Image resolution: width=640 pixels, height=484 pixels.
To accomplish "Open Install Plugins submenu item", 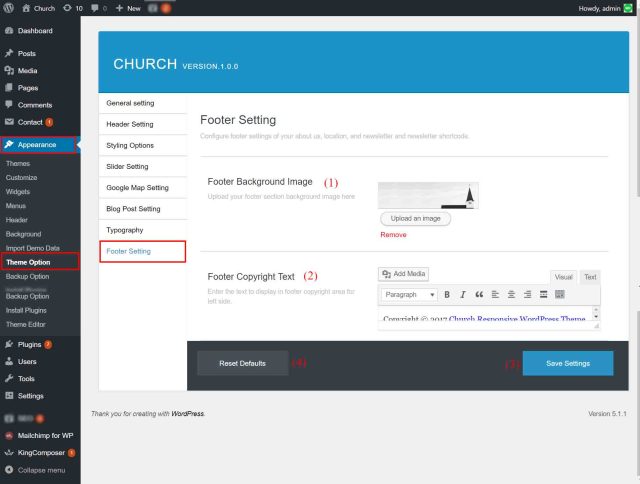I will (26, 311).
